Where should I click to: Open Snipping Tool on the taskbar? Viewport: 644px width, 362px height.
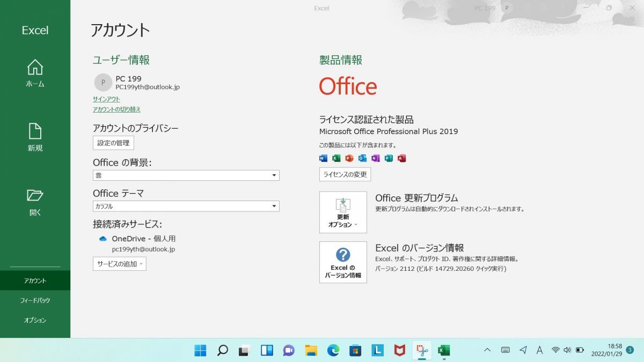point(422,350)
